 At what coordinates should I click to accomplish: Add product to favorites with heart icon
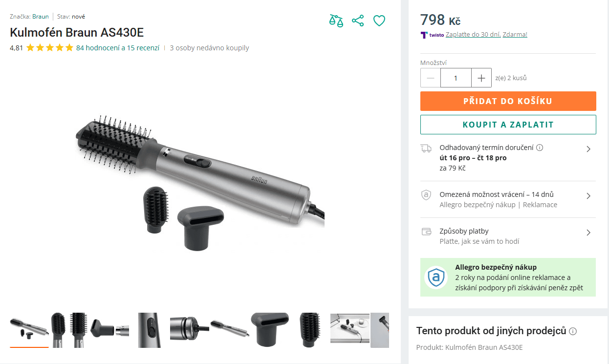pyautogui.click(x=379, y=21)
